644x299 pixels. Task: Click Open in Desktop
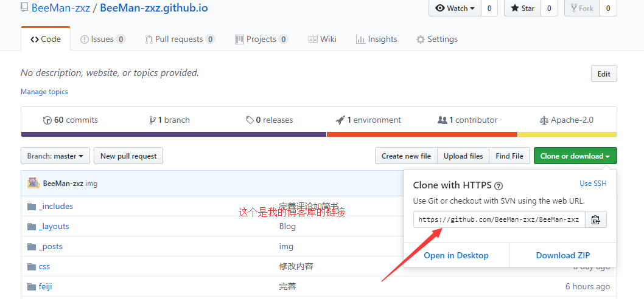tap(457, 255)
